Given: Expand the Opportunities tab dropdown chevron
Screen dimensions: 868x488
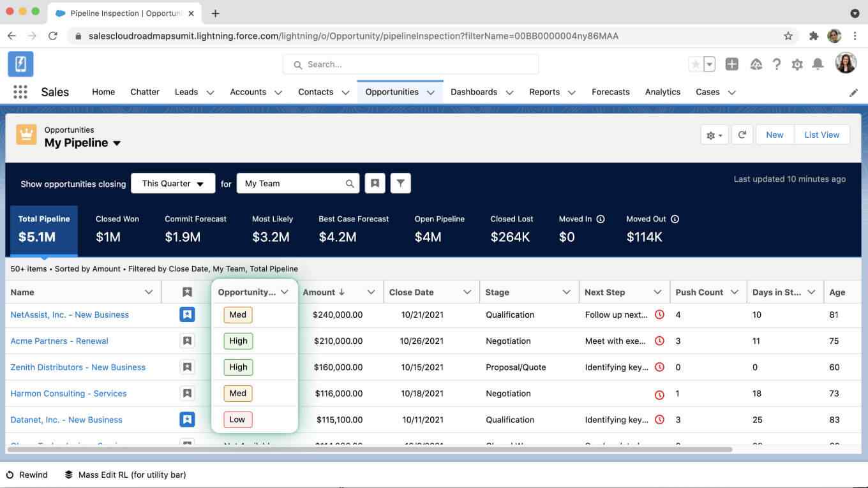Looking at the screenshot, I should pos(431,92).
